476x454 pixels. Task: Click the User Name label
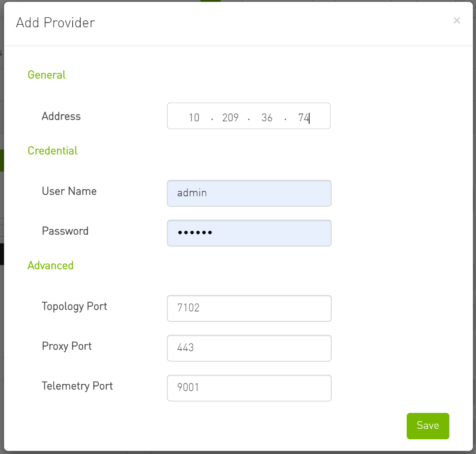click(69, 191)
